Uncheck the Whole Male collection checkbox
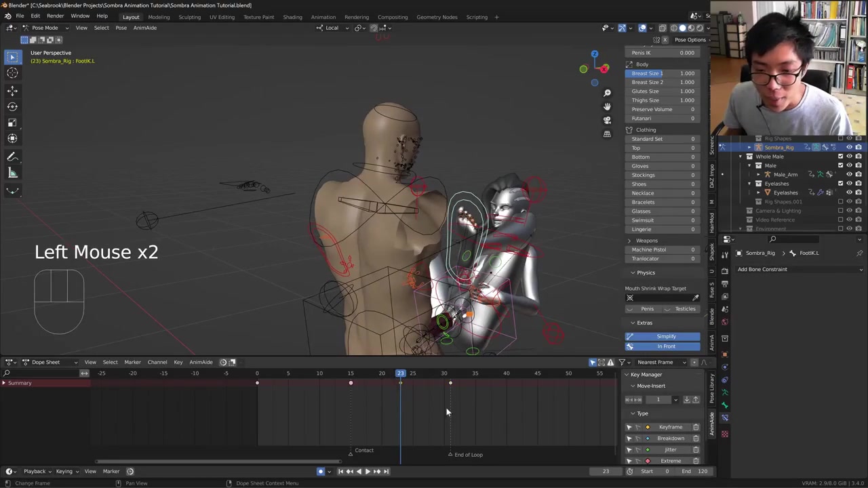868x488 pixels. tap(841, 157)
